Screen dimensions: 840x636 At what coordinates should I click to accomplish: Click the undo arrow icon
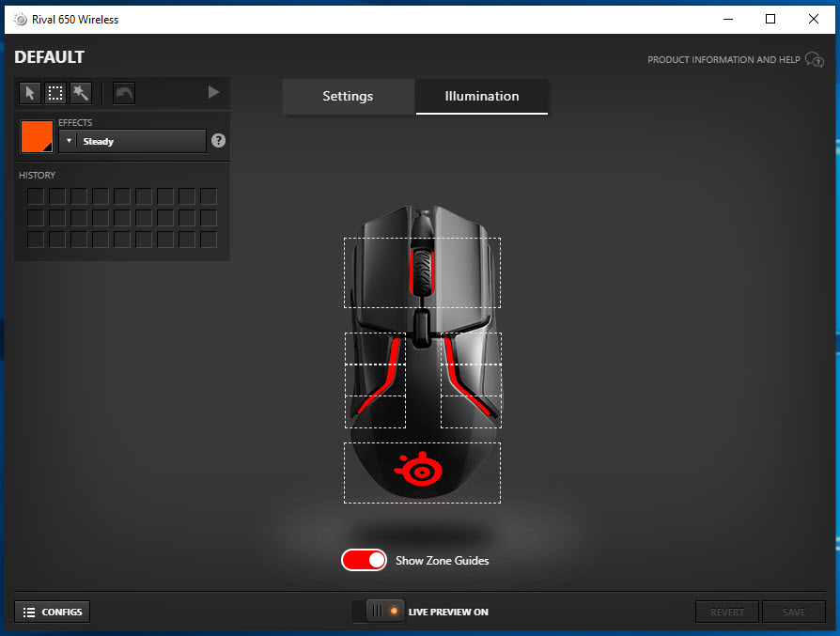click(x=124, y=93)
